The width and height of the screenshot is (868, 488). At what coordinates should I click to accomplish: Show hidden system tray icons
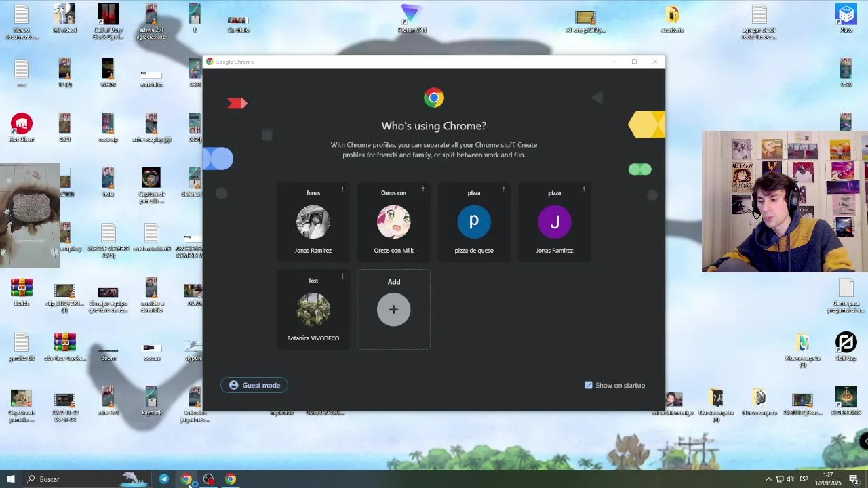coord(768,479)
